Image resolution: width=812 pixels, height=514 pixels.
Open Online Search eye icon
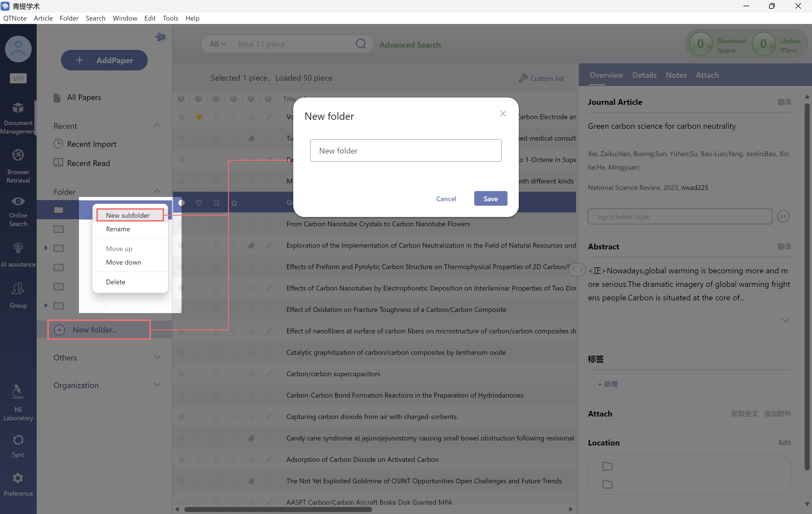point(18,201)
